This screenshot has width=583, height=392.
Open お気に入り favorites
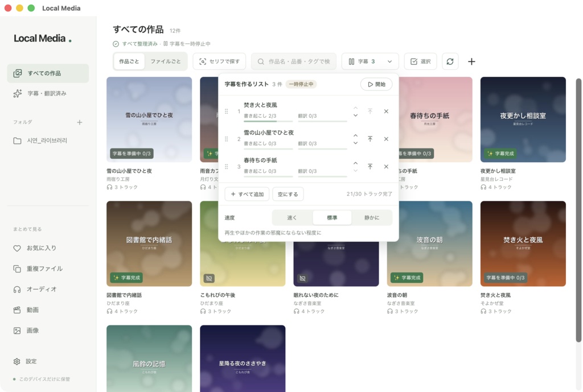pos(48,248)
